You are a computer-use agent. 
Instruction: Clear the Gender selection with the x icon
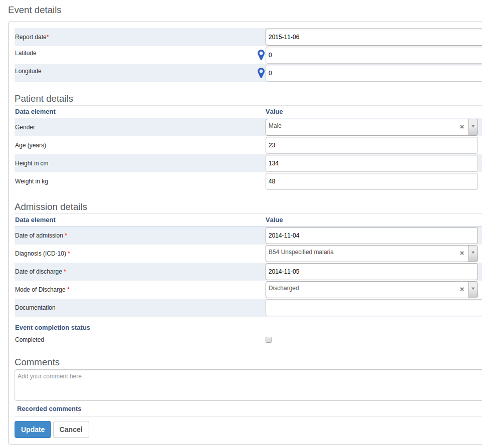pyautogui.click(x=462, y=127)
